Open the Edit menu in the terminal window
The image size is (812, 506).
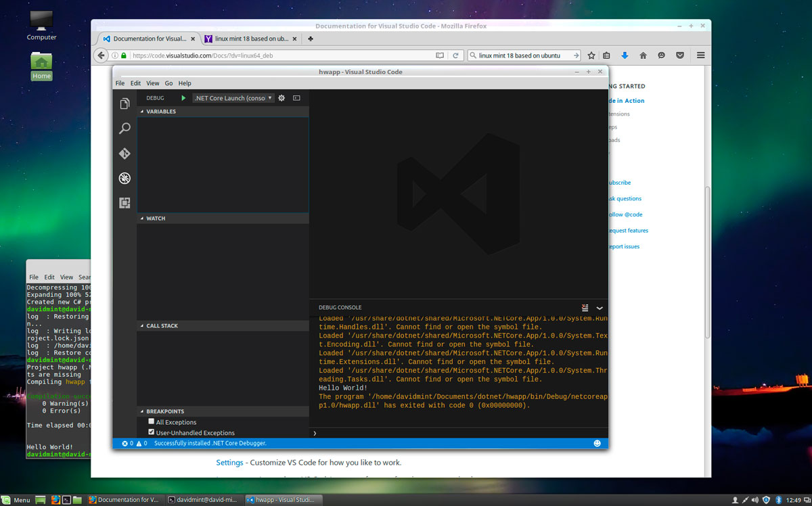pos(49,277)
